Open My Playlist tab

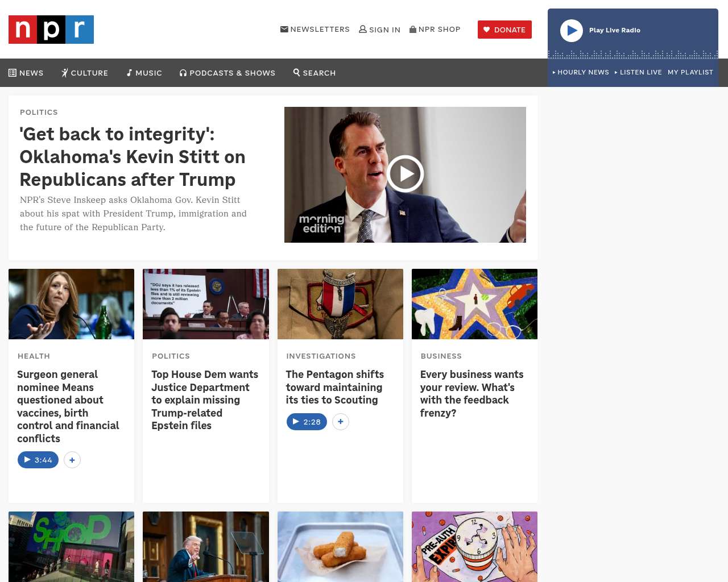(690, 72)
